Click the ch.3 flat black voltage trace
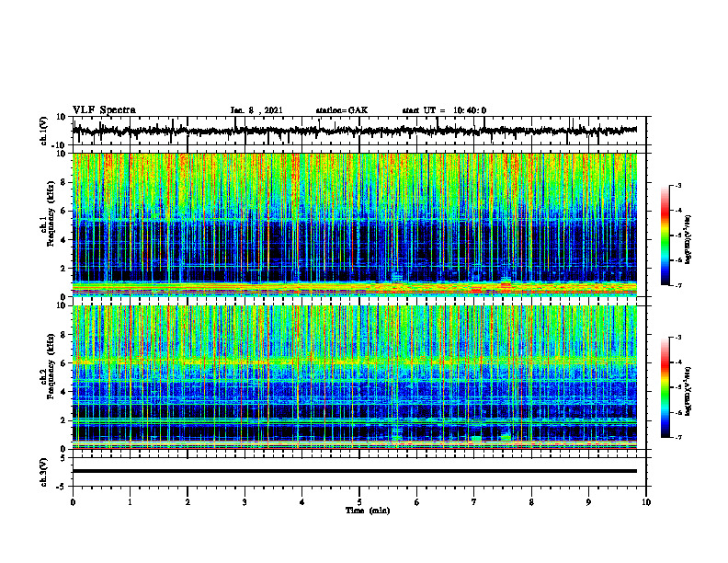Image resolution: width=728 pixels, height=563 pixels. [x=355, y=471]
